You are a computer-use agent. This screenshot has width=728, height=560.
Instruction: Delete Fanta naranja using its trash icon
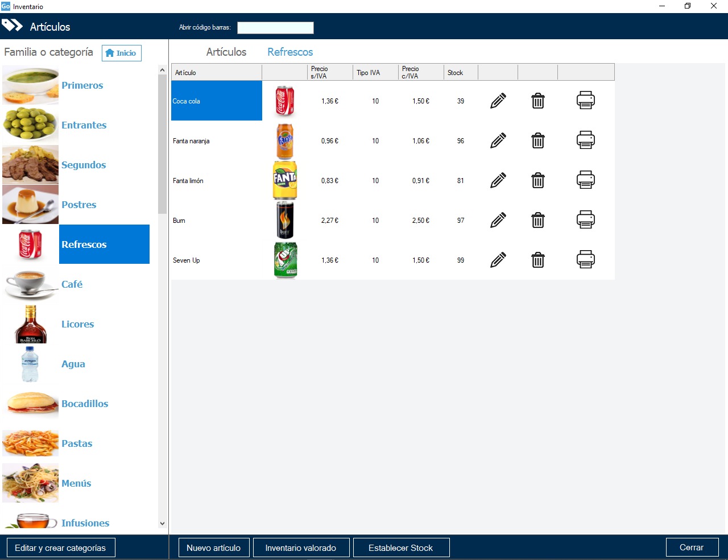537,141
